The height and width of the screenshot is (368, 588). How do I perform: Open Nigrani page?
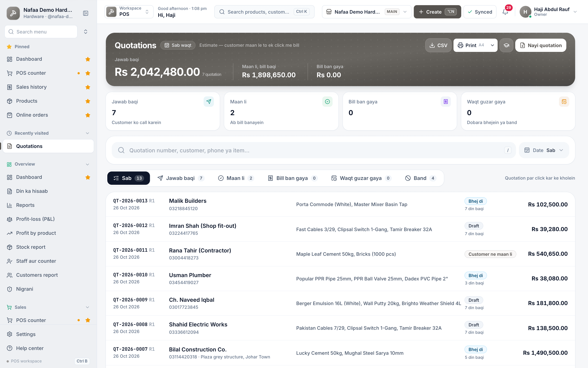click(48, 289)
